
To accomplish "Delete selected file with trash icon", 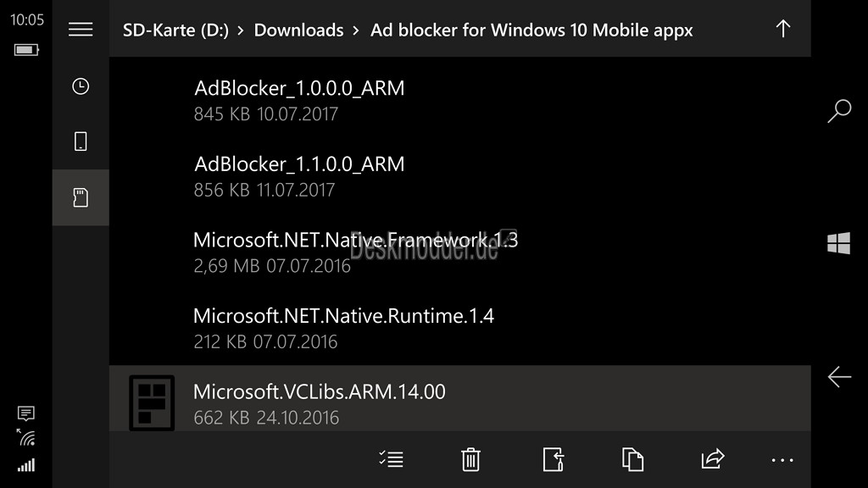I will click(x=470, y=459).
